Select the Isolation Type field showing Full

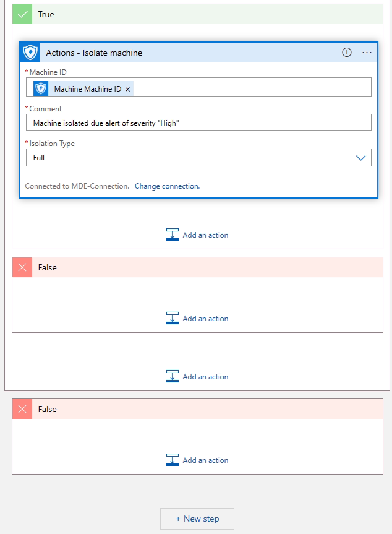[185, 158]
